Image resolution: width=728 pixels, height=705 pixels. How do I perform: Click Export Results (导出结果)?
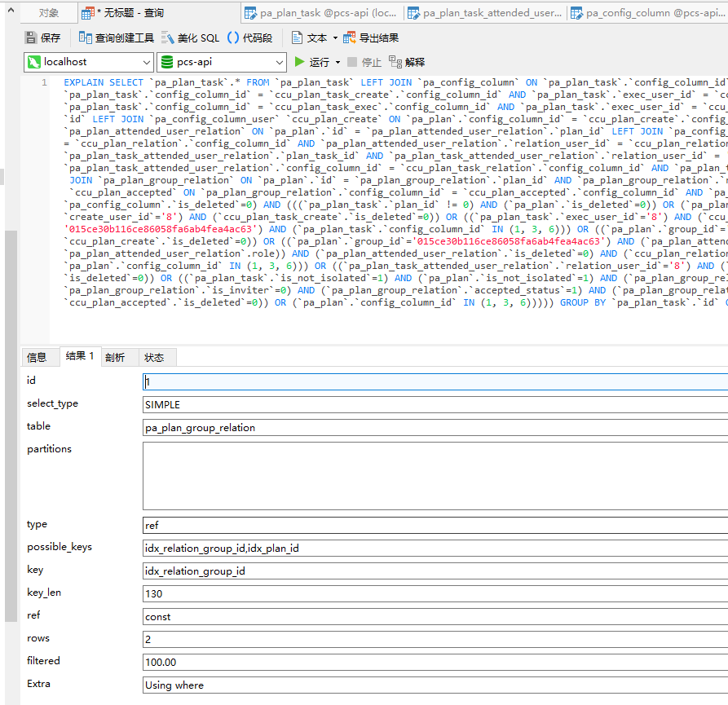click(x=371, y=37)
